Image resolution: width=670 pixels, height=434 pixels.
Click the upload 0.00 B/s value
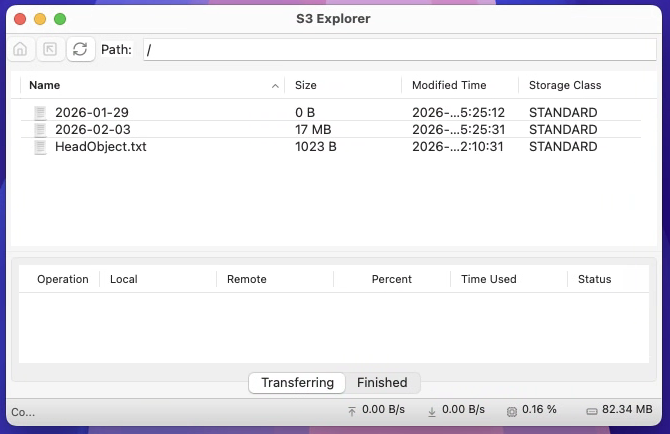point(383,409)
